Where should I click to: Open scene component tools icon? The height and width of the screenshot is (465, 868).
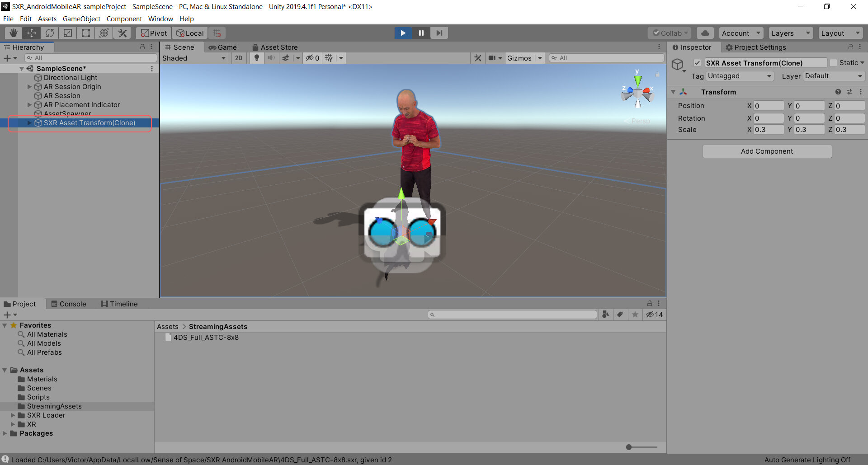(478, 58)
